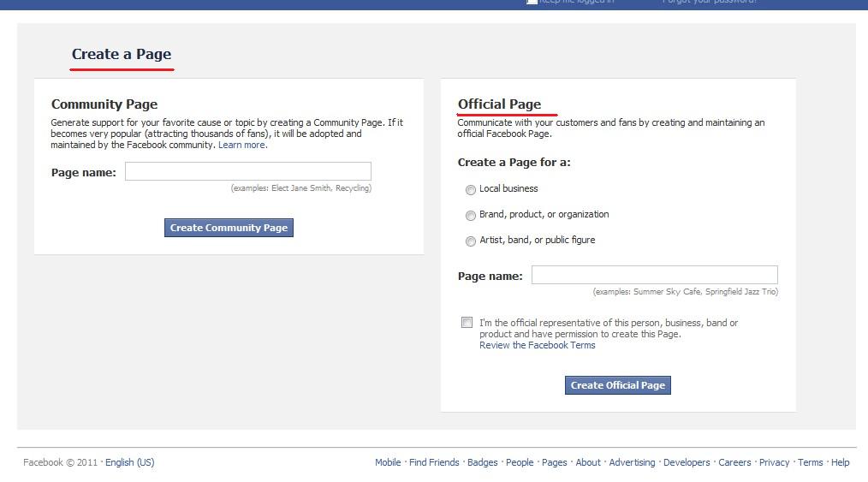Click the 'Facebook © 2011' footer text
The width and height of the screenshot is (868, 482).
(60, 462)
